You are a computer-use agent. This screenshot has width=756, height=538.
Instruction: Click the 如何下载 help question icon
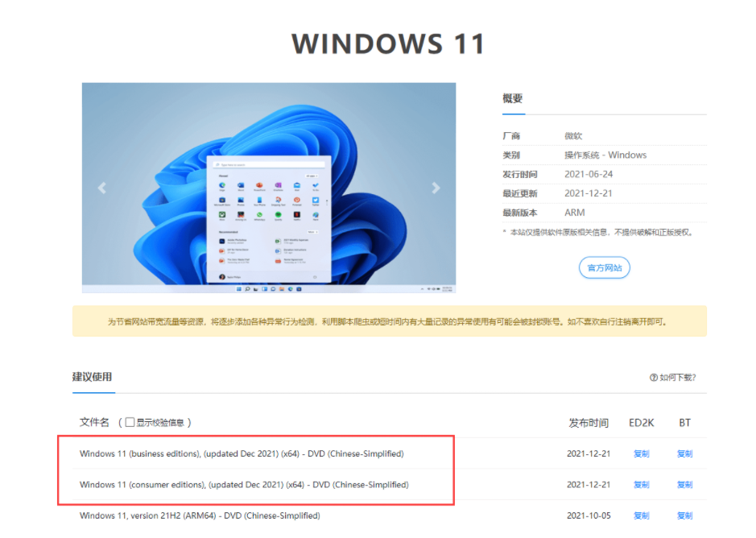653,377
